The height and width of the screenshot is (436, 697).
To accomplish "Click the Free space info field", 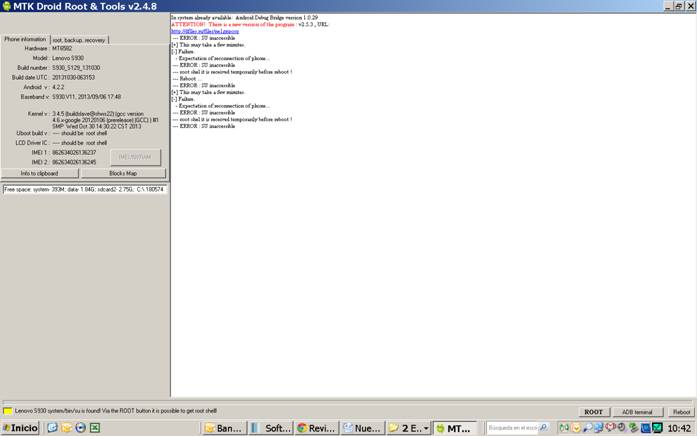I will point(84,189).
